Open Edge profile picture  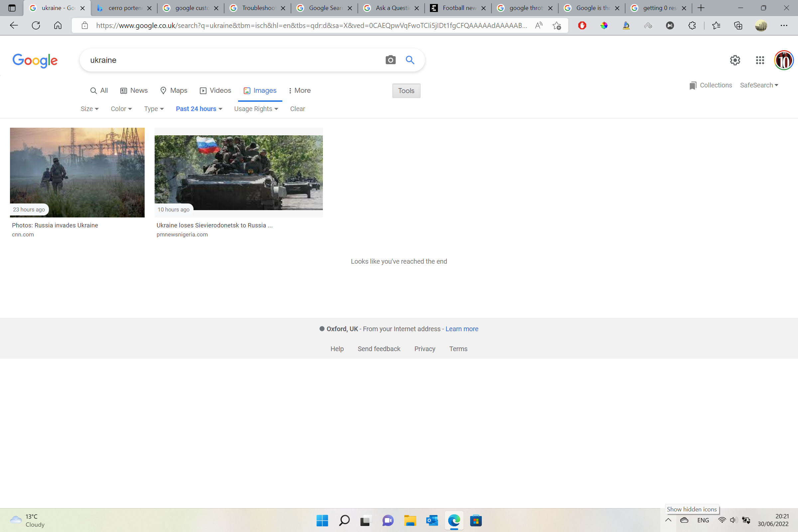coord(761,26)
